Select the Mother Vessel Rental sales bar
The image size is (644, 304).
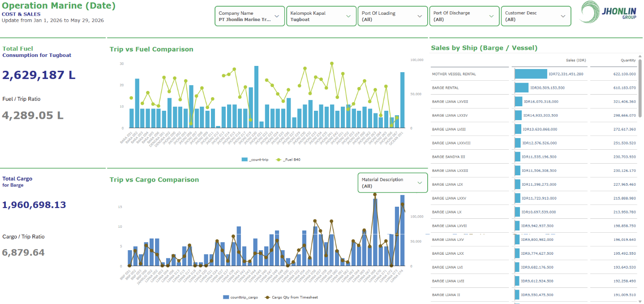[x=531, y=74]
